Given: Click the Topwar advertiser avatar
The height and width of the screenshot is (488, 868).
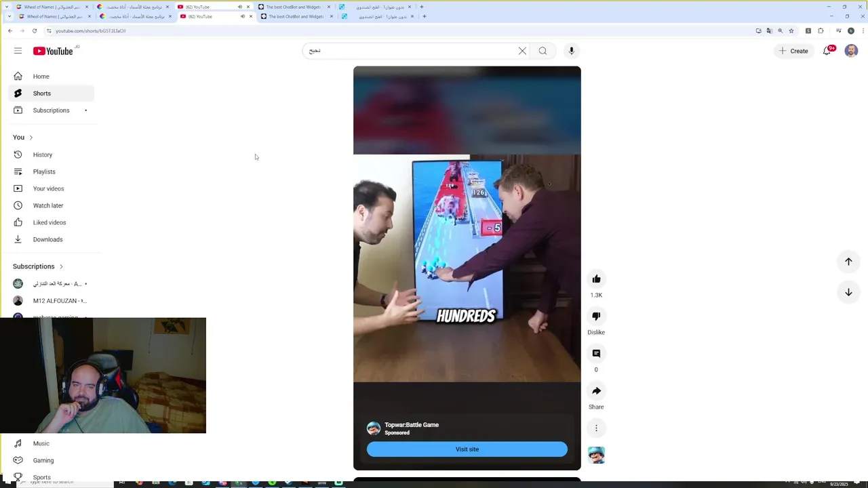Looking at the screenshot, I should (374, 428).
